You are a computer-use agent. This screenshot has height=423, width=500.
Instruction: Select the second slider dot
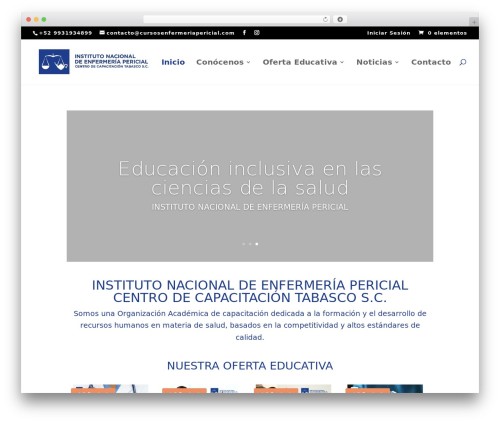(x=250, y=244)
